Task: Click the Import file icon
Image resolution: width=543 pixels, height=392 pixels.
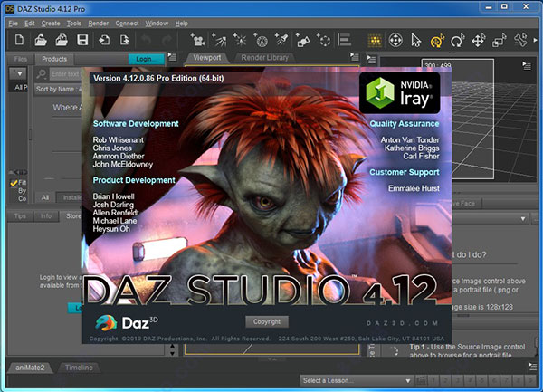Action: pyautogui.click(x=104, y=40)
